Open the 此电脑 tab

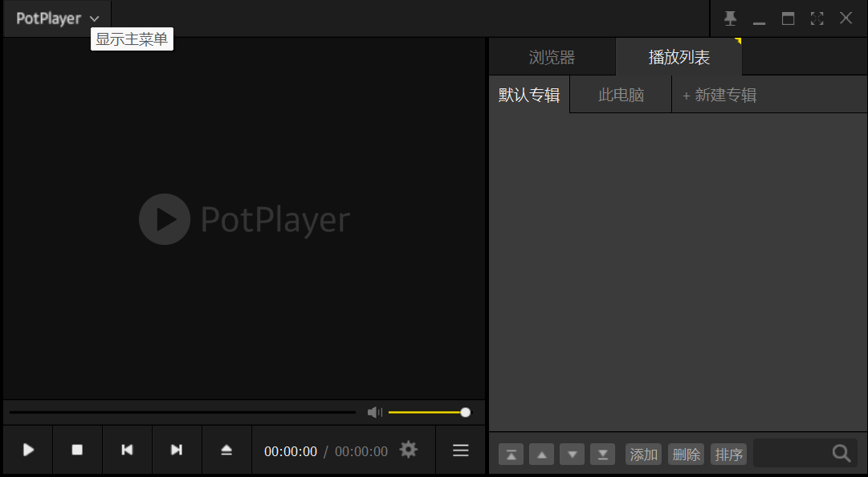[621, 95]
